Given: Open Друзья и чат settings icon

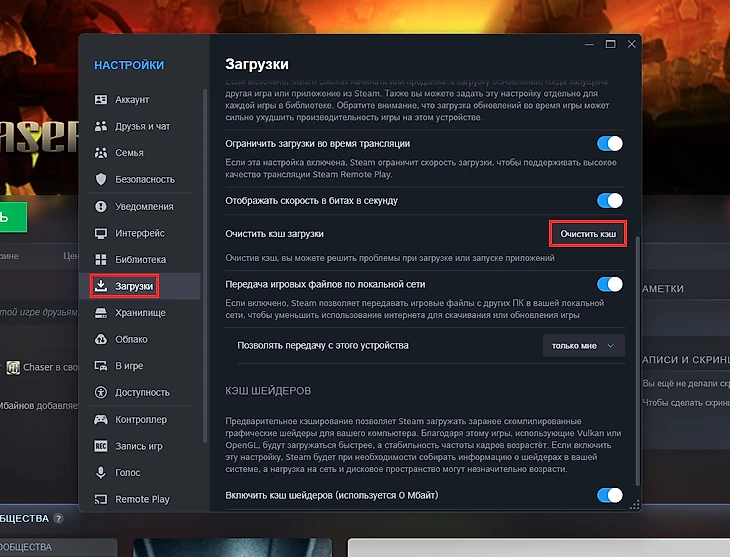Looking at the screenshot, I should (x=101, y=127).
